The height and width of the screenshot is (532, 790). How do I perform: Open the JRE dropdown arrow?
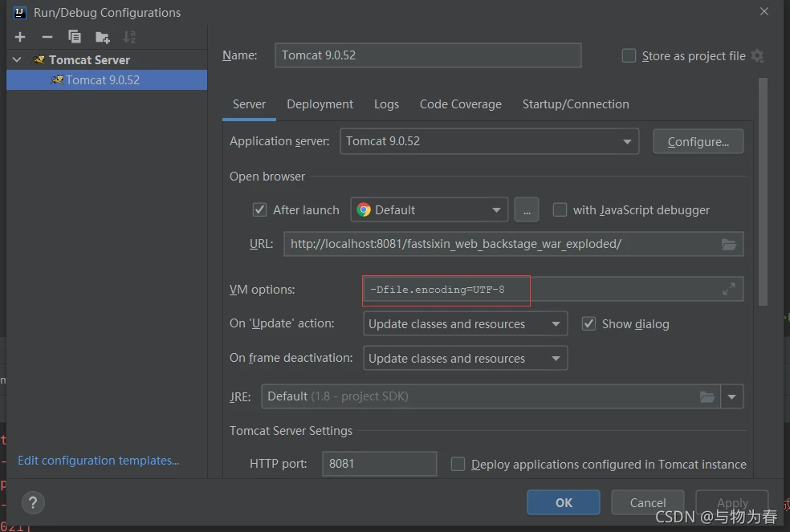(x=732, y=397)
